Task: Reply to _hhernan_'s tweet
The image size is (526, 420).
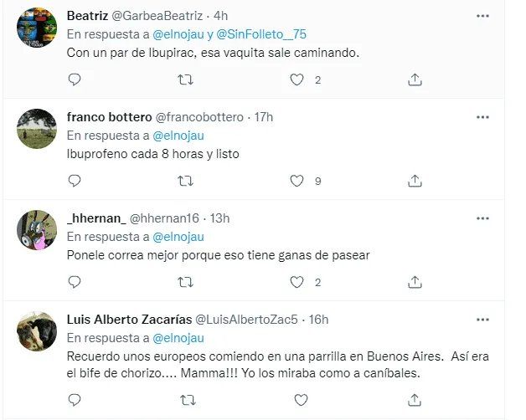Action: pos(75,282)
